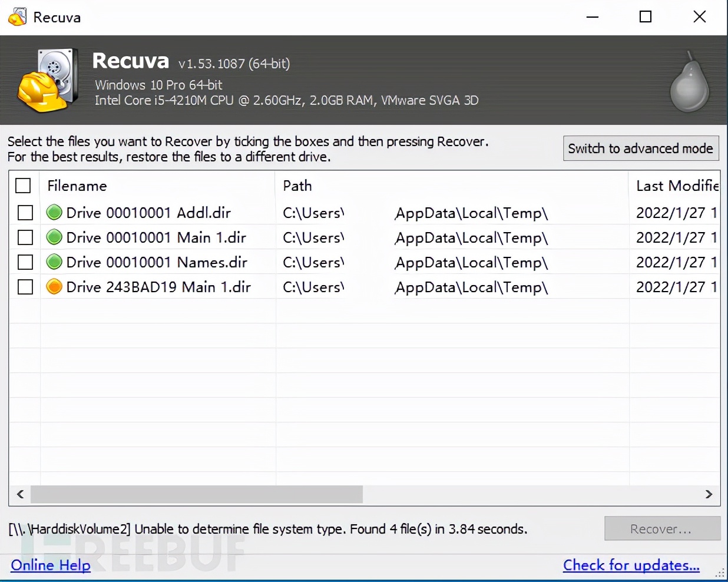Screen dimensions: 728x582
Task: Click the Check for updates link
Action: pyautogui.click(x=631, y=566)
